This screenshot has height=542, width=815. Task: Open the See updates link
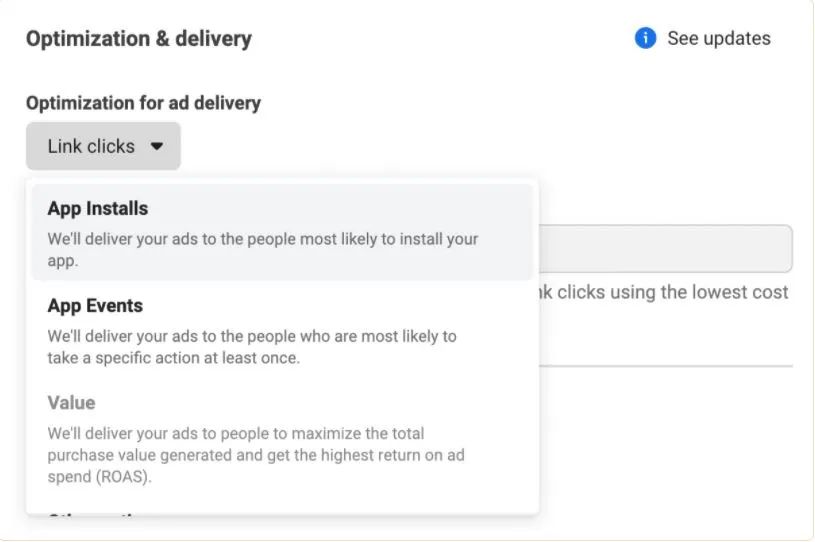click(x=718, y=38)
